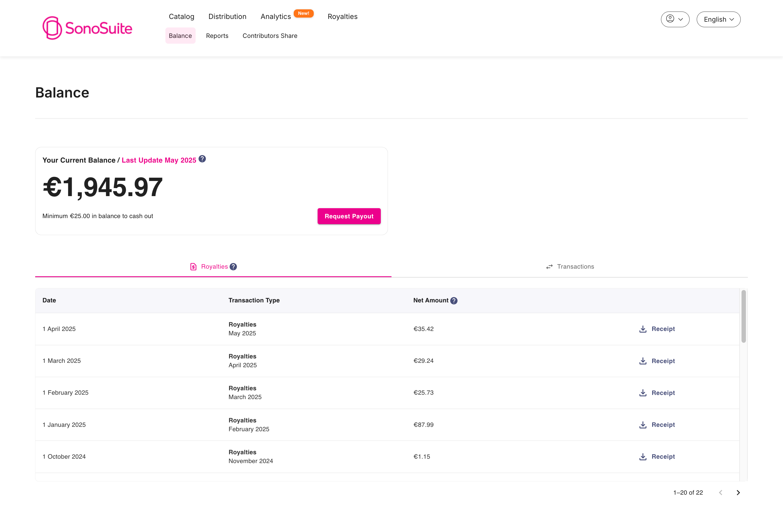Download Receipt for 1 March 2025
The image size is (783, 532).
(657, 361)
